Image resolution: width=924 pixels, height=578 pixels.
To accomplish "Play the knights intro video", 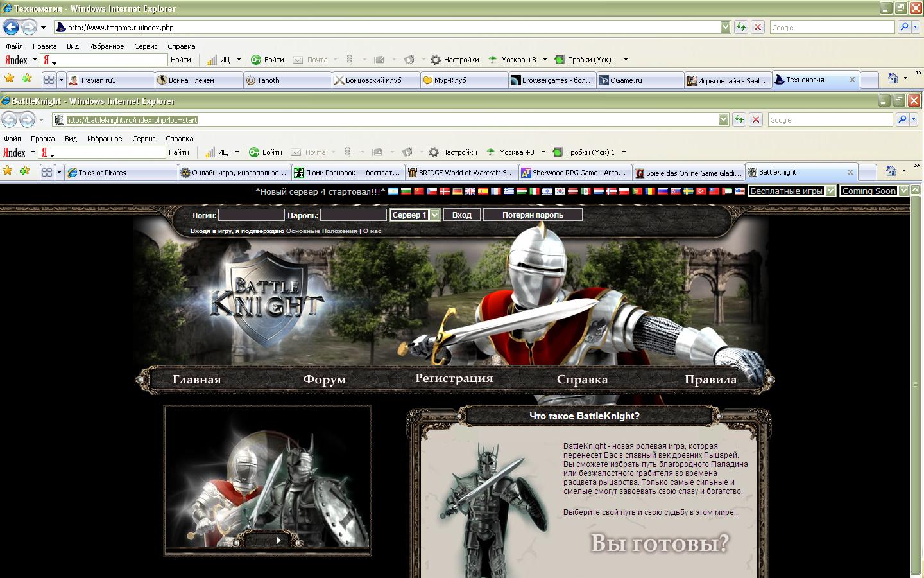I will 278,540.
